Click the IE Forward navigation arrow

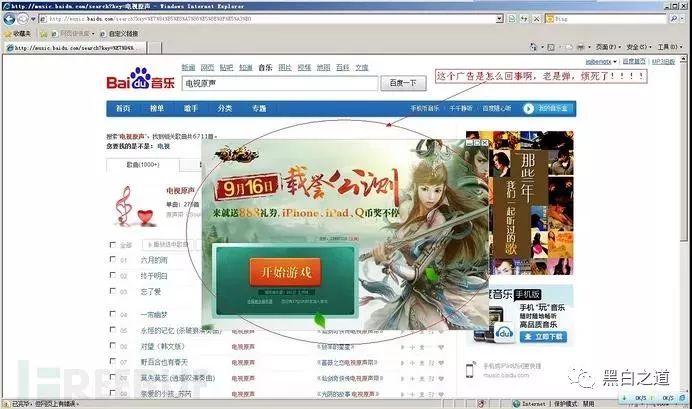click(x=23, y=19)
